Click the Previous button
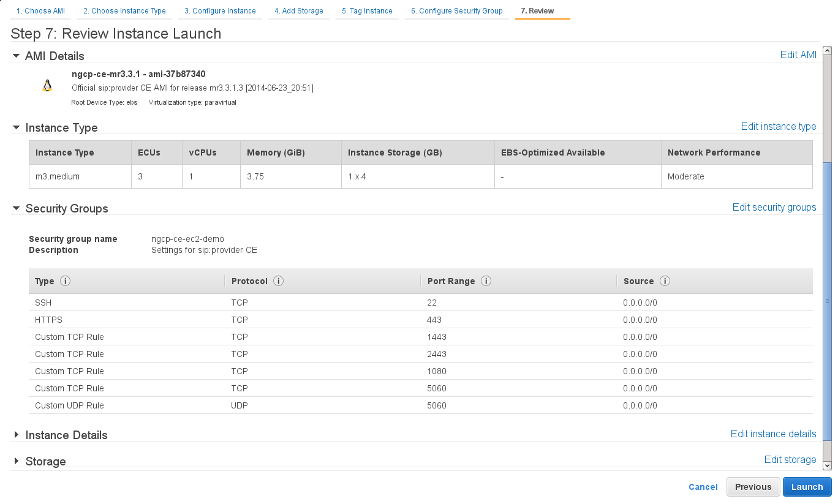 (x=753, y=487)
